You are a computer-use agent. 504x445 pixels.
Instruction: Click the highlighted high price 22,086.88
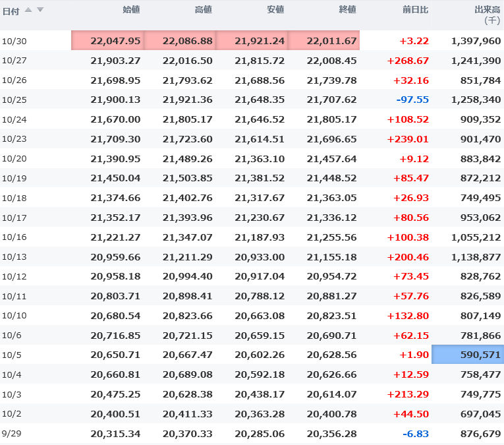click(x=188, y=41)
